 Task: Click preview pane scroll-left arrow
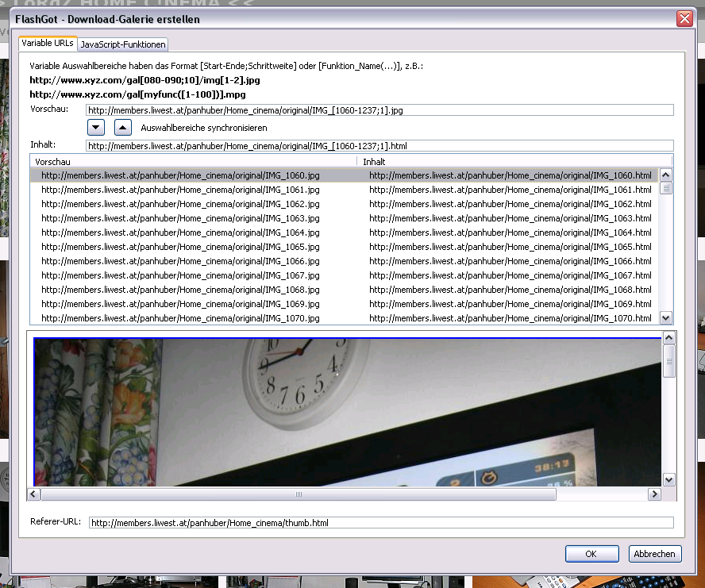click(33, 494)
